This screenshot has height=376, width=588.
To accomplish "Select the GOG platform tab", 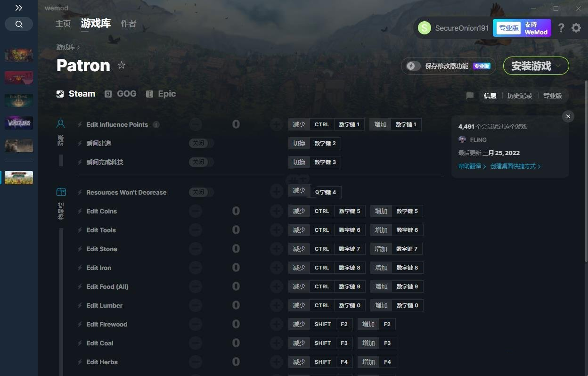I will pos(121,94).
